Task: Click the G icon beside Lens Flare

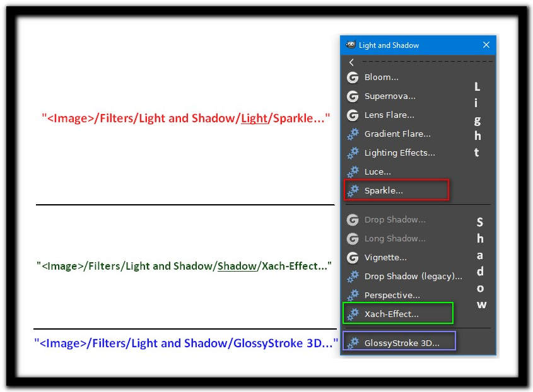Action: click(x=353, y=115)
